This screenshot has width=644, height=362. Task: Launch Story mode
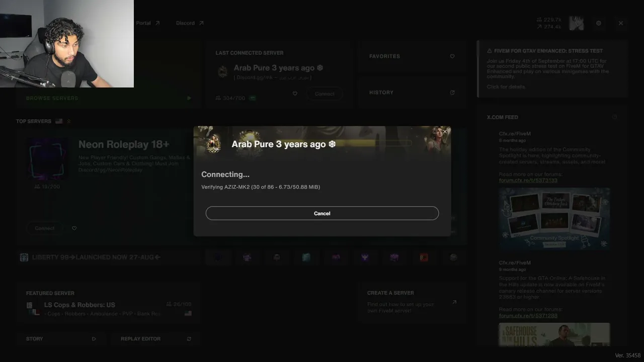[60, 339]
